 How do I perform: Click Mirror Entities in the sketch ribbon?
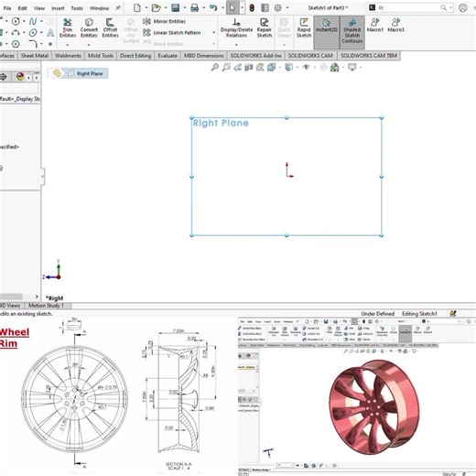[164, 21]
